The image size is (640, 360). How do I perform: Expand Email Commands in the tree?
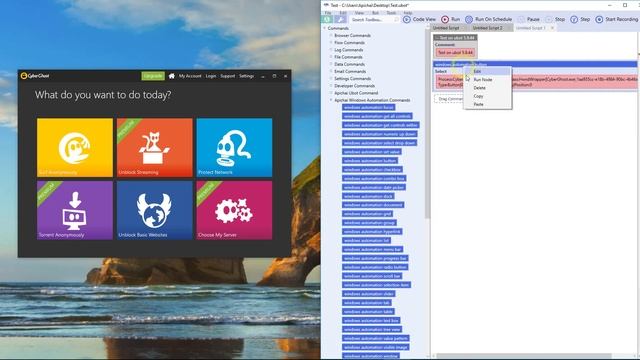[331, 71]
